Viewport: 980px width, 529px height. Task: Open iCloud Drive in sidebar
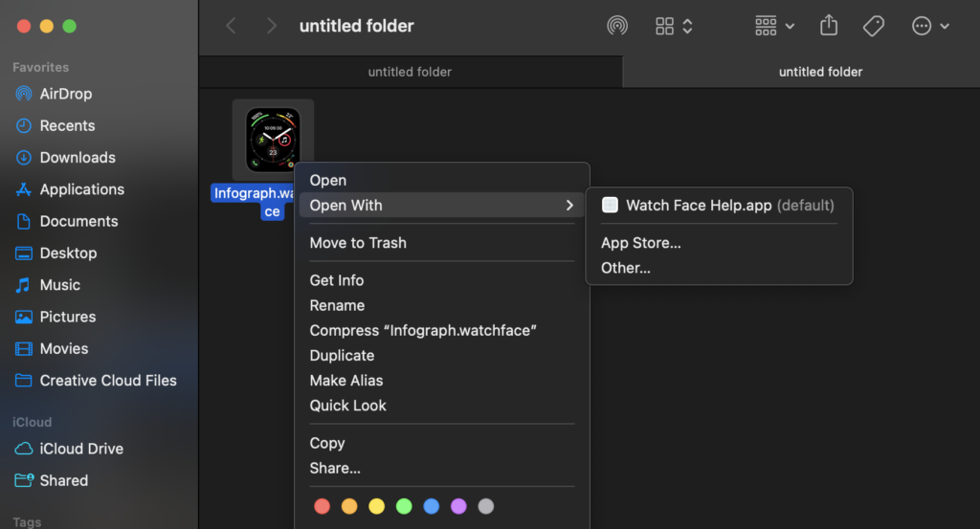pyautogui.click(x=80, y=449)
